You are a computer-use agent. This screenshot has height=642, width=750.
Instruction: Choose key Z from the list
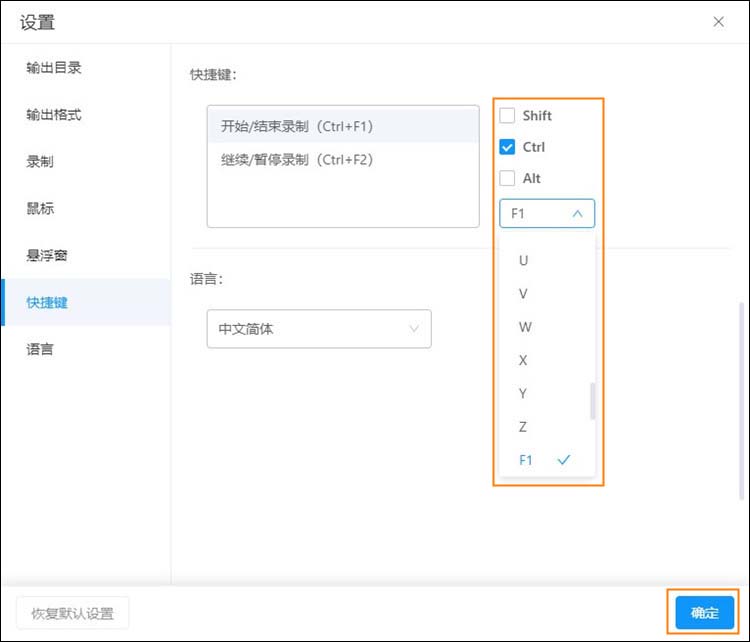pyautogui.click(x=547, y=427)
